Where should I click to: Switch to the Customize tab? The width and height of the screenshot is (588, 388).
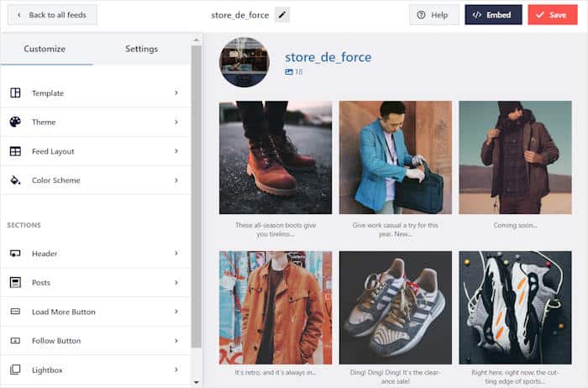(45, 49)
